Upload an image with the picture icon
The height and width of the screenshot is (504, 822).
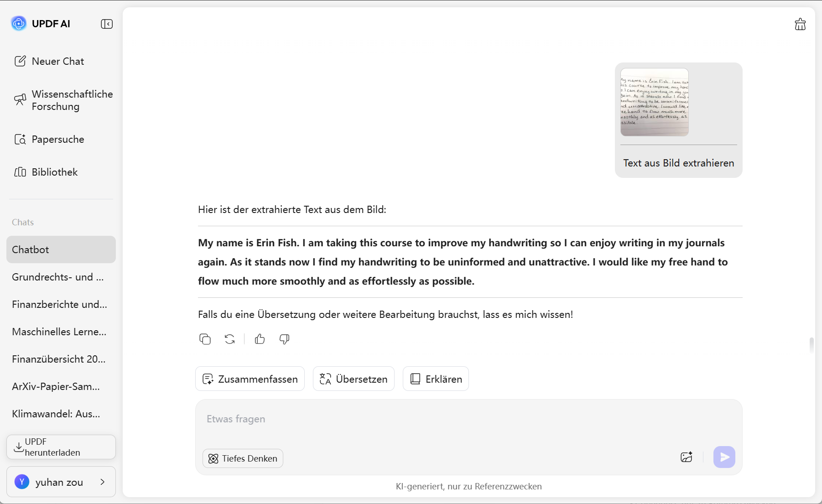[x=687, y=457]
